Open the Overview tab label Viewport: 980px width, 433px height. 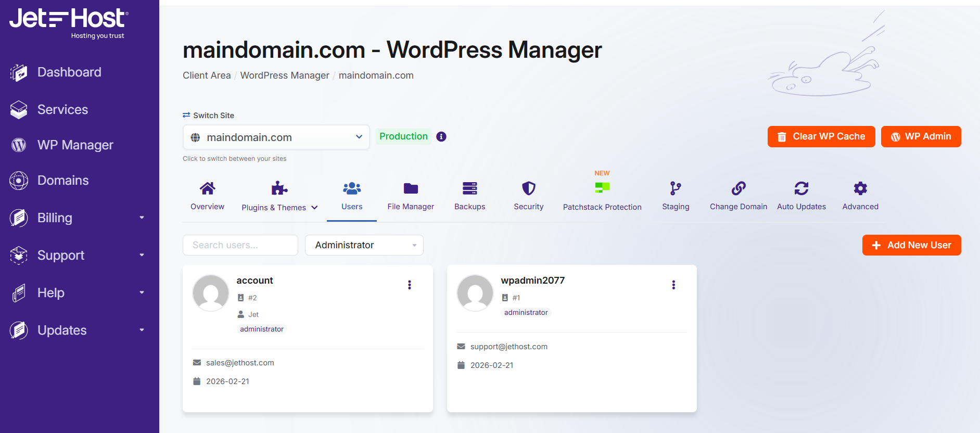[x=207, y=207]
